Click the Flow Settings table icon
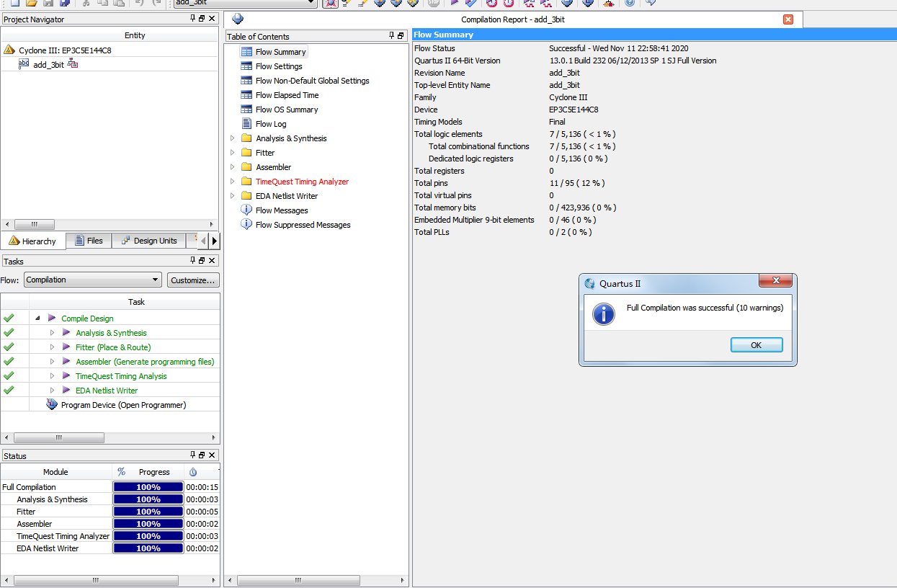897x588 pixels. [x=246, y=66]
